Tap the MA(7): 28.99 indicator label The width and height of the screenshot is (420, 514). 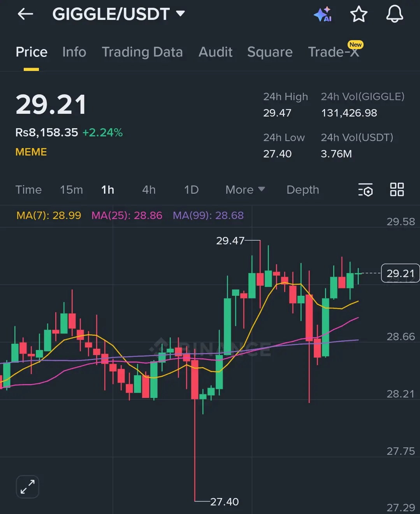tap(49, 215)
